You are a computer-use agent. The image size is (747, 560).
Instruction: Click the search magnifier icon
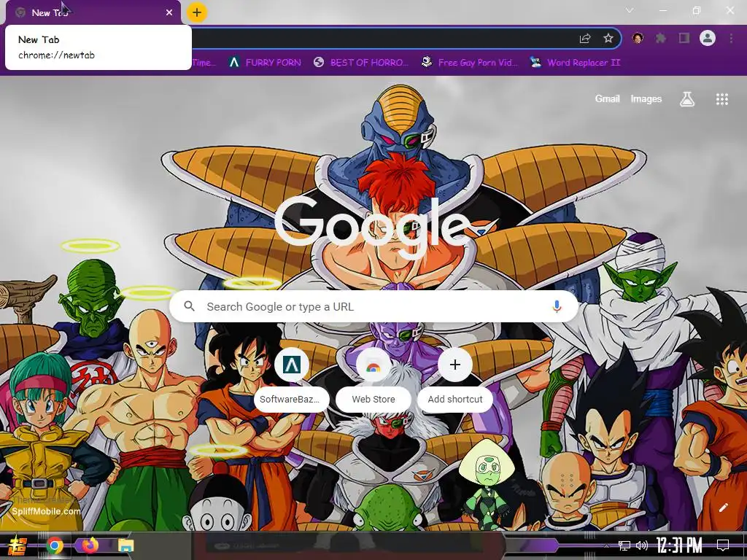pos(189,306)
